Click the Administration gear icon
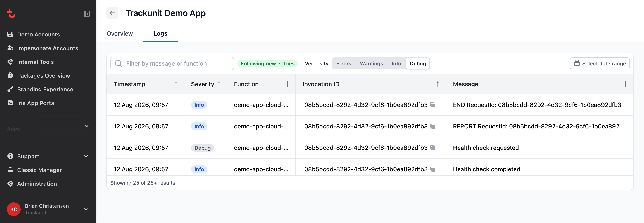The height and width of the screenshot is (223, 644). (10, 184)
